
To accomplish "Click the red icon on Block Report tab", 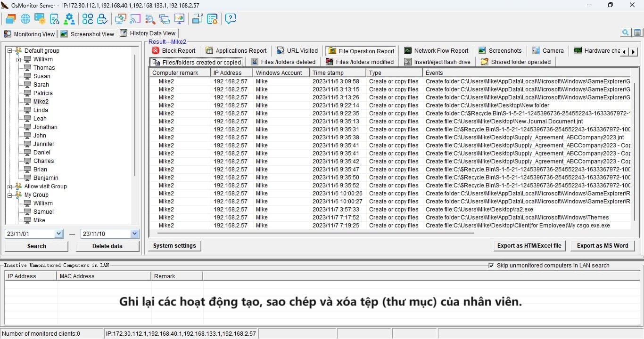I will click(x=156, y=50).
